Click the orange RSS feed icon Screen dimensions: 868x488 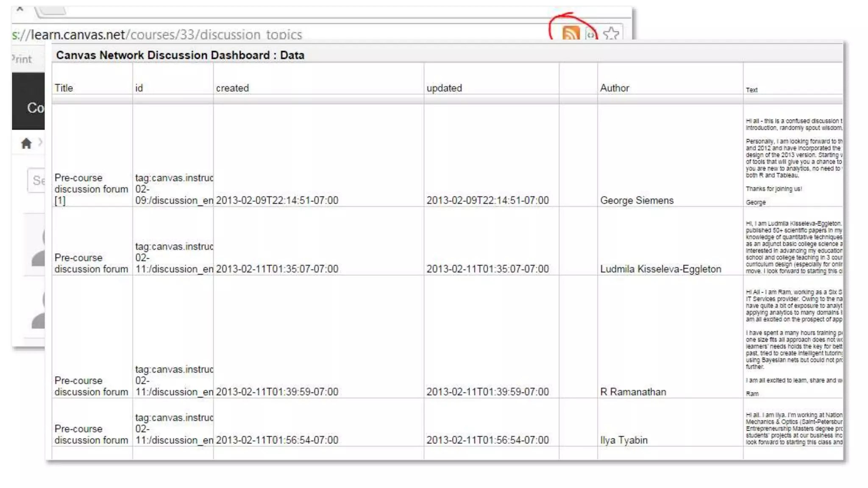pos(570,33)
